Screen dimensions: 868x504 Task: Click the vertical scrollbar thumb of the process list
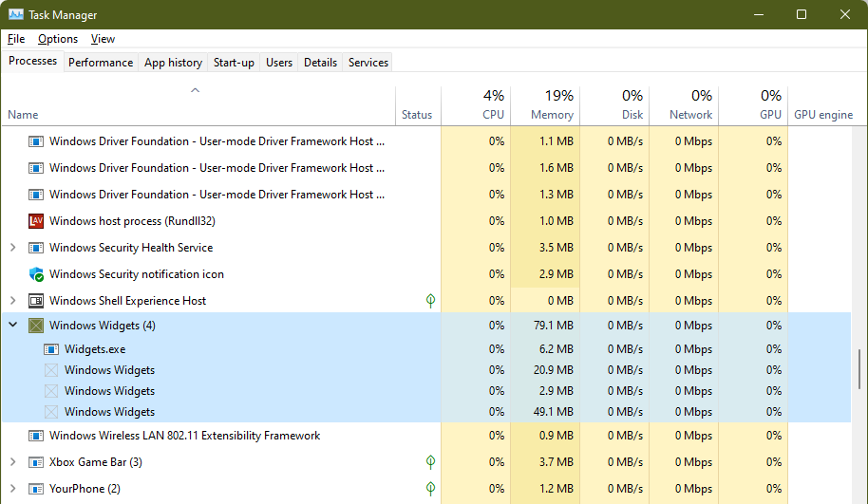(x=859, y=369)
